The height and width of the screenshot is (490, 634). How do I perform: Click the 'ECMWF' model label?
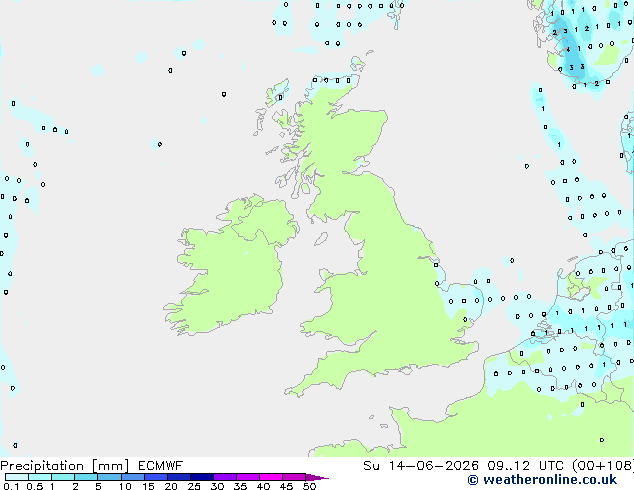tap(161, 466)
